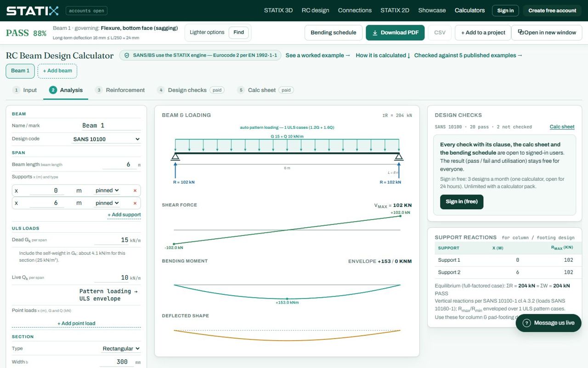Image resolution: width=588 pixels, height=368 pixels.
Task: Open the Calc sheet link in Design Checks
Action: point(562,127)
